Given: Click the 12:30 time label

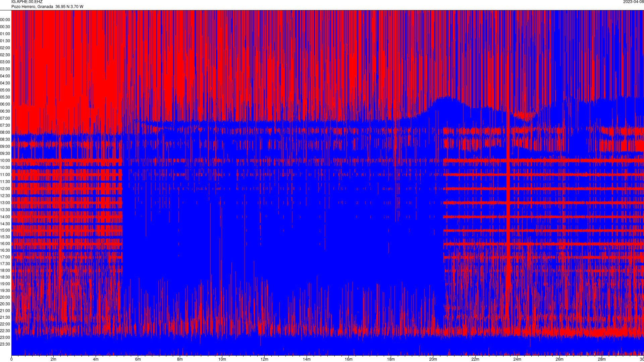Looking at the screenshot, I should 5,196.
